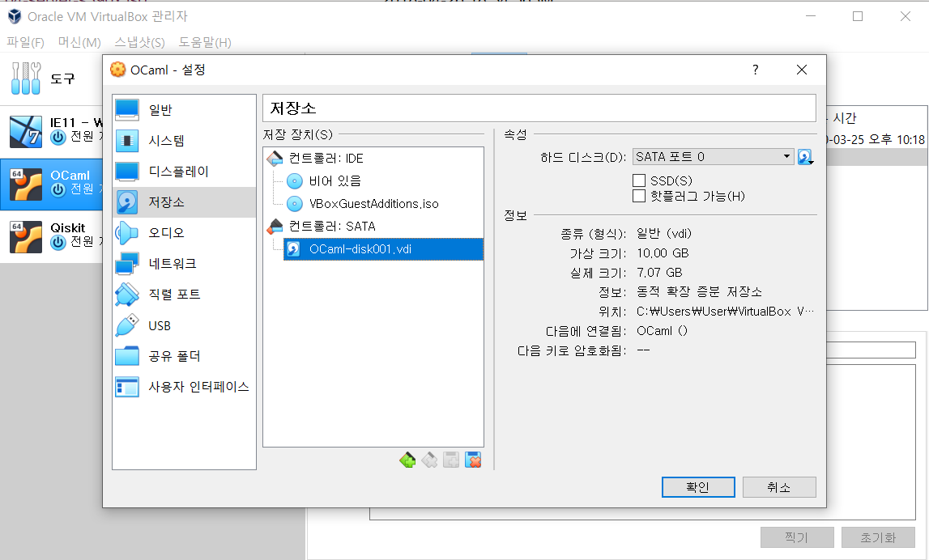Open the 시스템 settings category
The height and width of the screenshot is (560, 929).
[x=184, y=140]
